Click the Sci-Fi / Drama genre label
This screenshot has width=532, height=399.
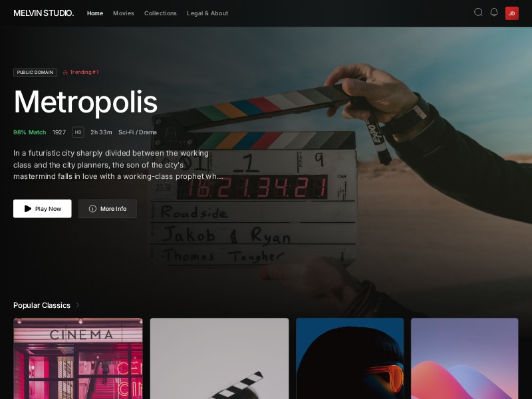coord(138,132)
